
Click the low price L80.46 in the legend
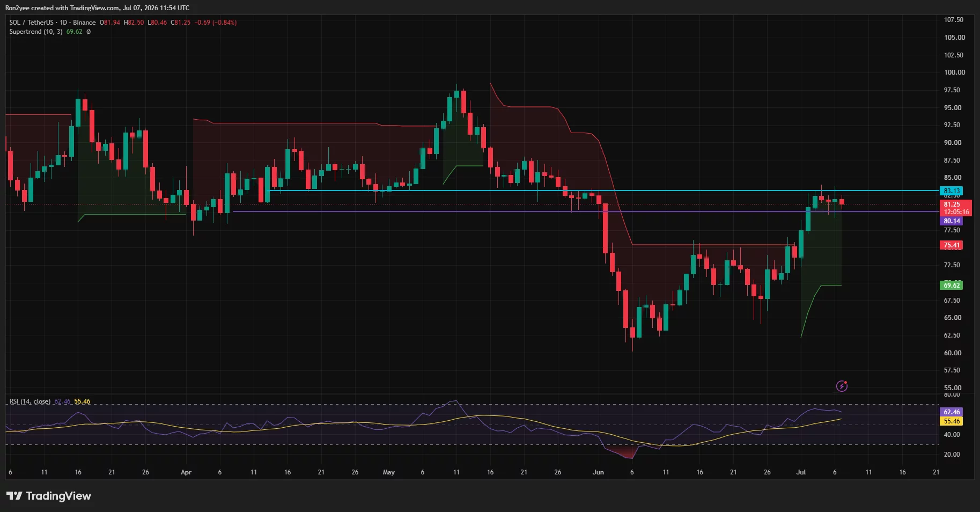158,23
